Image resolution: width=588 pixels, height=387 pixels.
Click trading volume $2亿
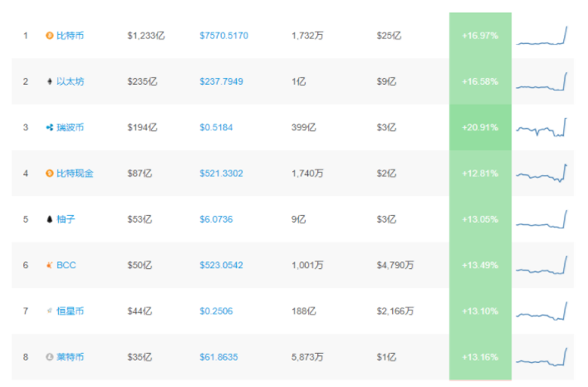386,174
